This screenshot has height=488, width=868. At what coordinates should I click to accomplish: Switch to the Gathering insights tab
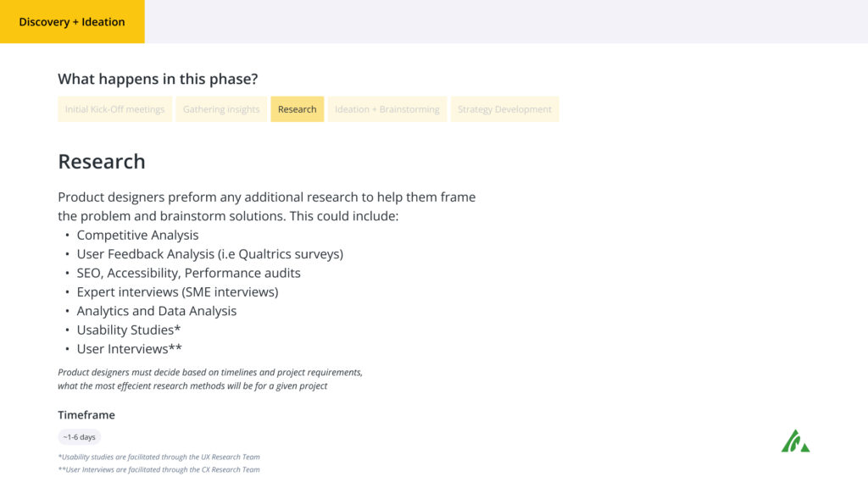[x=221, y=109]
